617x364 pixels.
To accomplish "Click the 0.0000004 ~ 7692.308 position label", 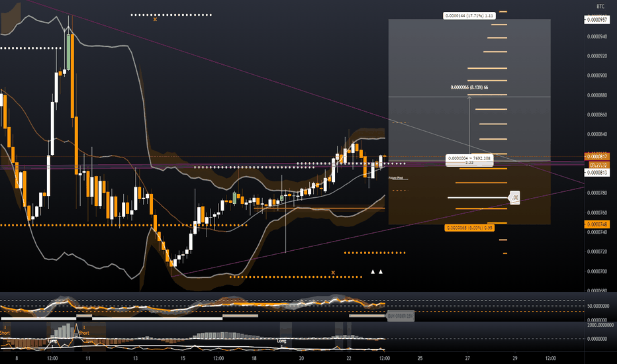I will click(x=469, y=160).
